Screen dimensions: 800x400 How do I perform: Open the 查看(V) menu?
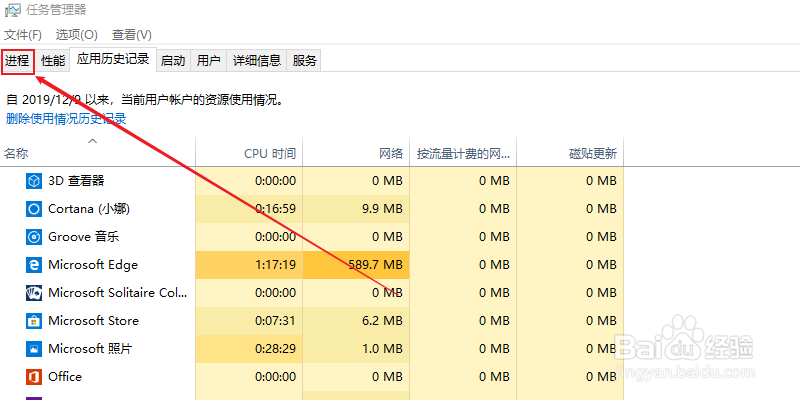pos(132,35)
